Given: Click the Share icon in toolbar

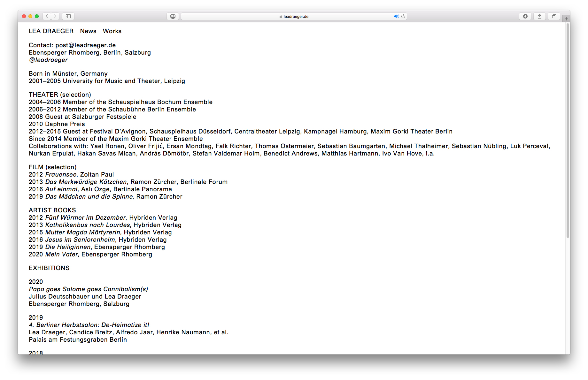Looking at the screenshot, I should (539, 16).
